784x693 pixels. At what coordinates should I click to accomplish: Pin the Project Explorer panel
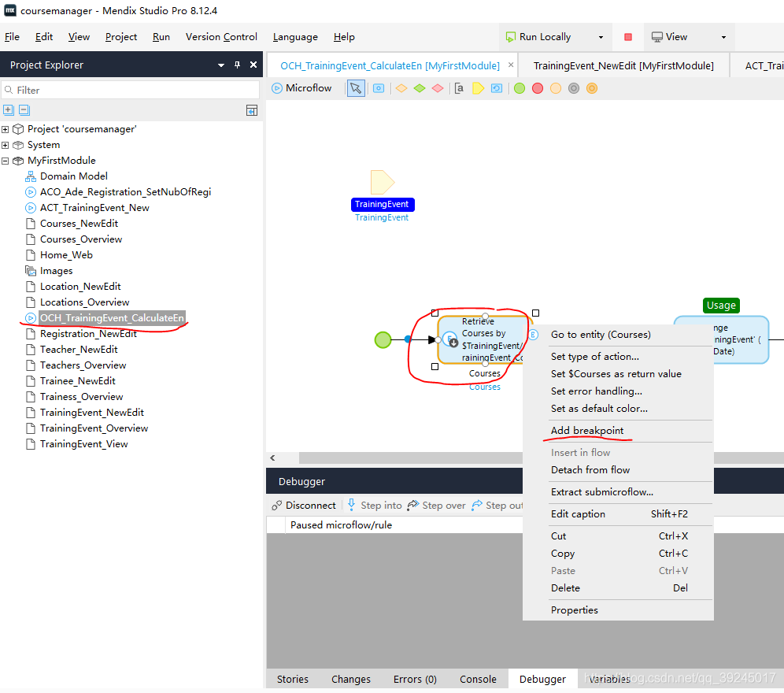(x=237, y=65)
